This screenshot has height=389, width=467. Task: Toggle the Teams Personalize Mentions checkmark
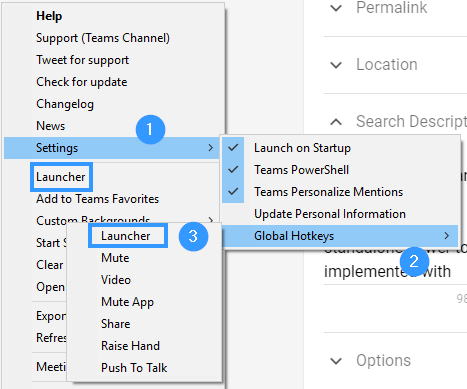pos(233,191)
